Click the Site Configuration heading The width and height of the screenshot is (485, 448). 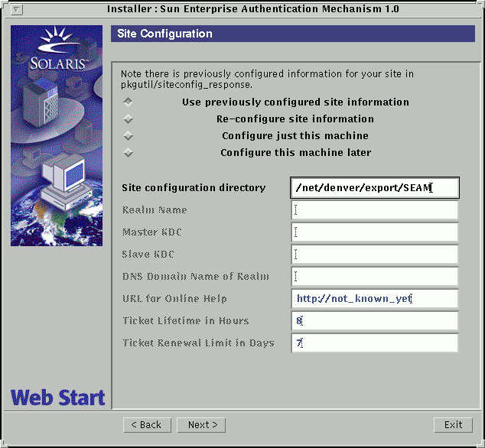tap(165, 34)
